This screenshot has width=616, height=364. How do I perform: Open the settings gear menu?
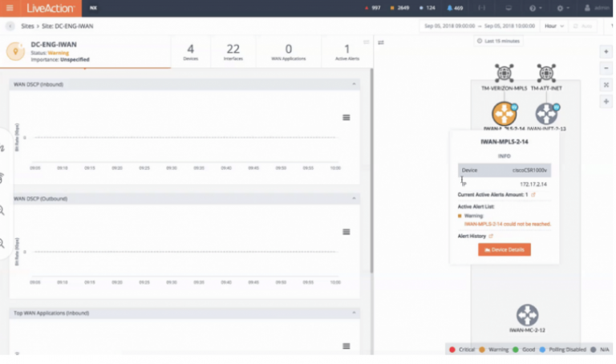(562, 8)
